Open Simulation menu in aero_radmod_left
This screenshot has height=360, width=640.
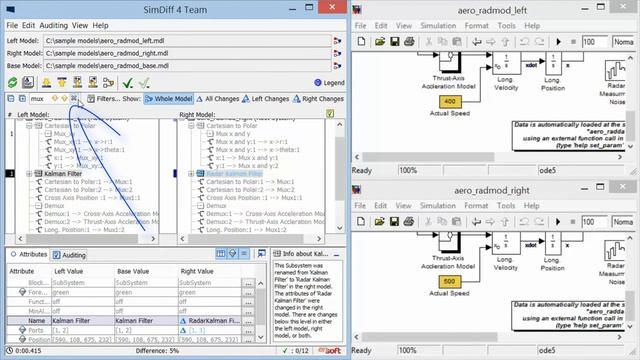438,26
